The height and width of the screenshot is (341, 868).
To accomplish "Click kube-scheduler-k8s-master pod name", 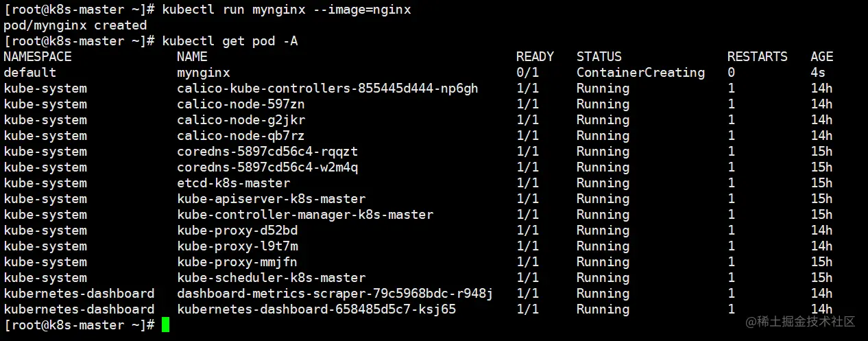I will click(x=272, y=278).
